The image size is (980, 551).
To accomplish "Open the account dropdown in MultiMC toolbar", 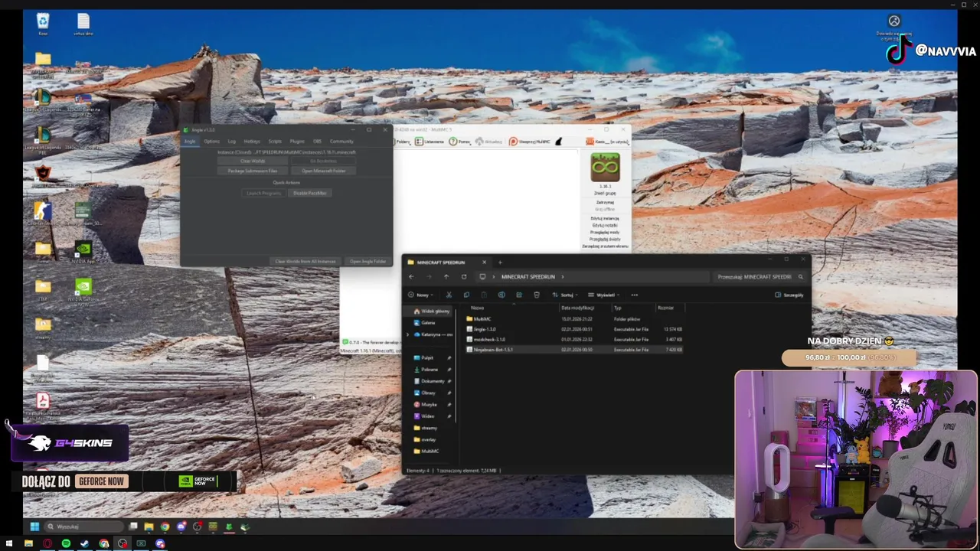I will pyautogui.click(x=608, y=142).
